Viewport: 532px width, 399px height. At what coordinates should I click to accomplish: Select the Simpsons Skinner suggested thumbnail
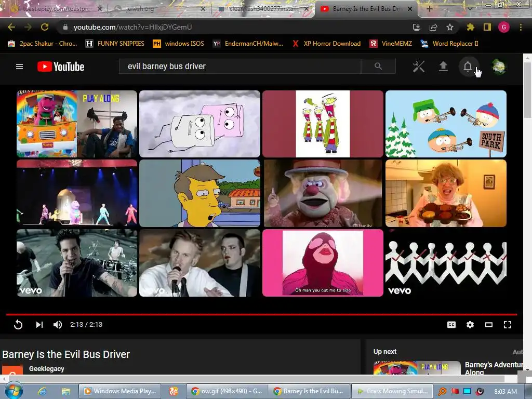200,193
